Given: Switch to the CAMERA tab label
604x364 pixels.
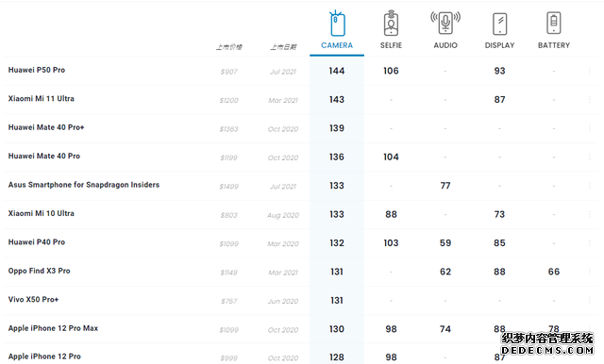Looking at the screenshot, I should 337,45.
